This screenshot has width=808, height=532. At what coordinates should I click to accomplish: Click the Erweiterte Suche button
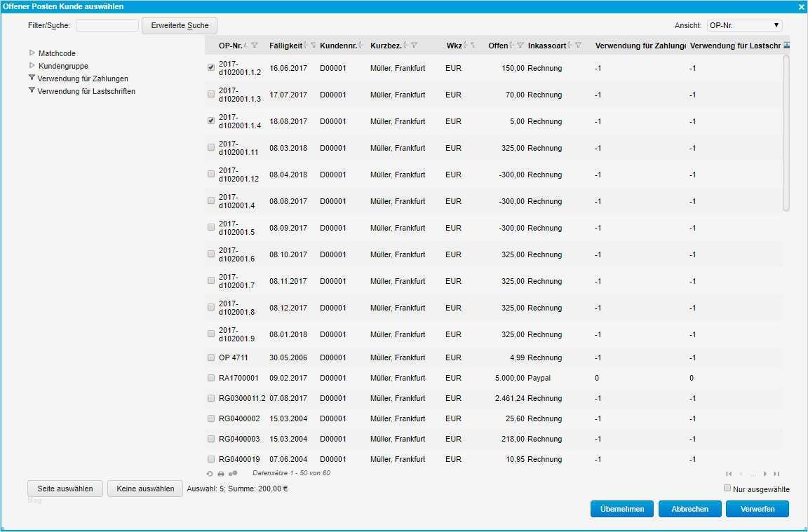point(180,25)
